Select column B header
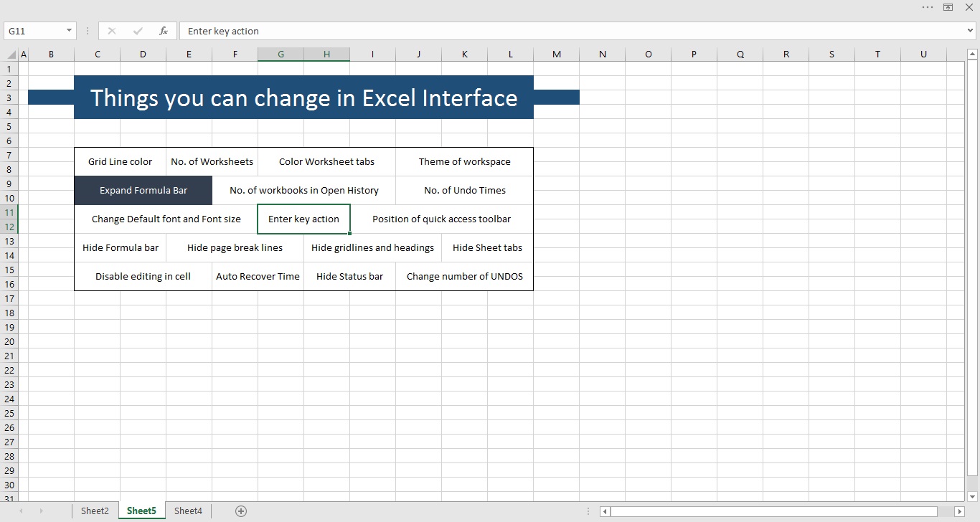 51,54
